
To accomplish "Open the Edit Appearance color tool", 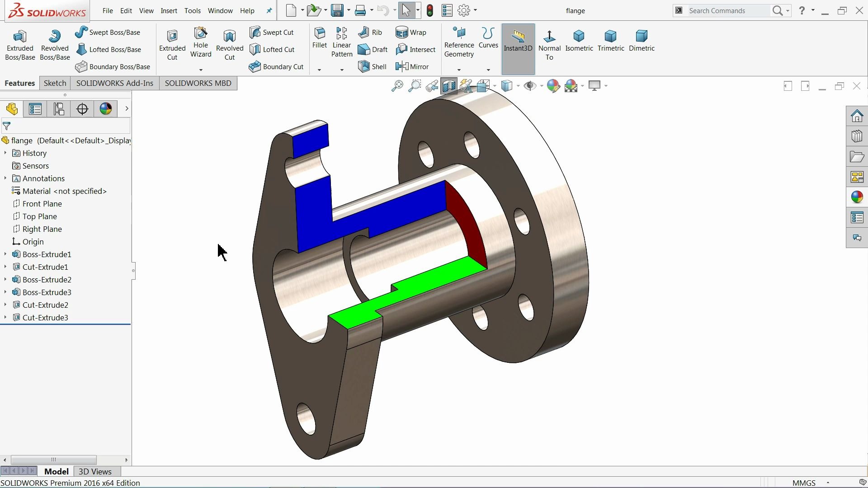I will point(553,86).
